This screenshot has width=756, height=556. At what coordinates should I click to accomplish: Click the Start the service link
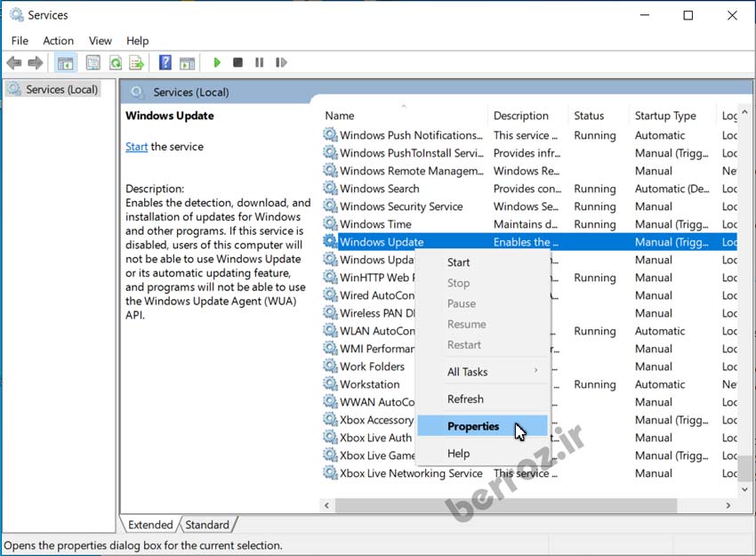point(136,147)
